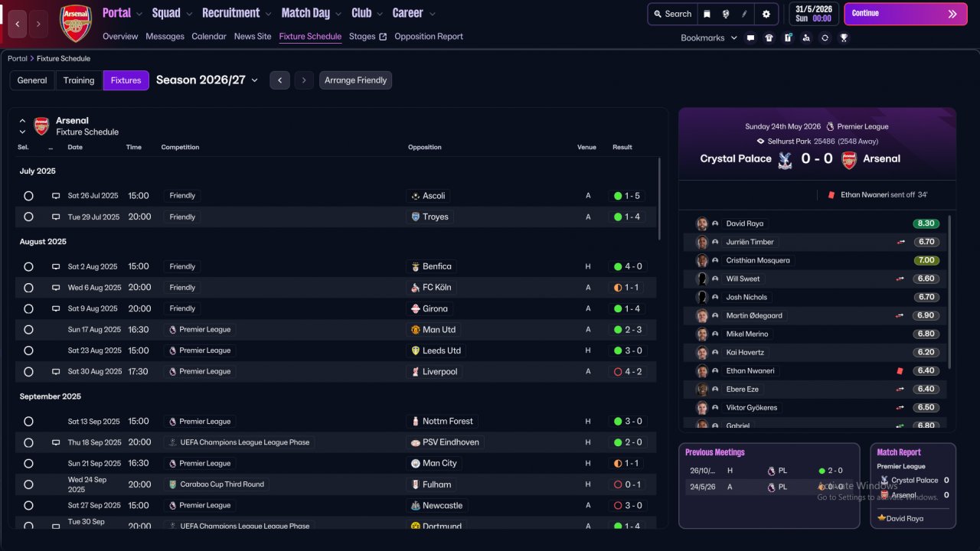Open the Overview tab
Image resolution: width=980 pixels, height=551 pixels.
(x=120, y=37)
